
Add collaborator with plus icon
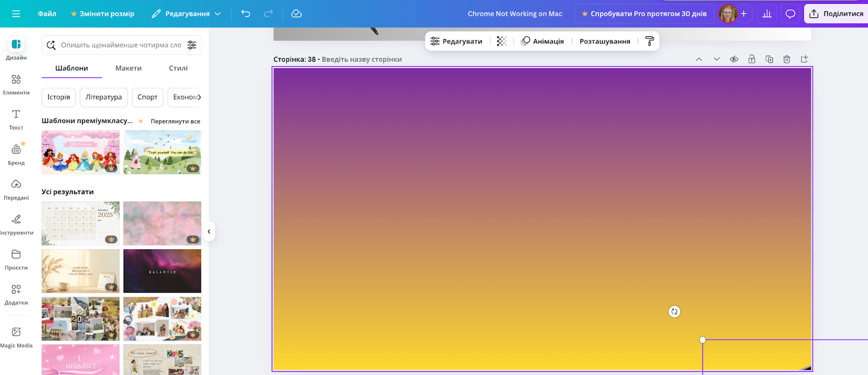(744, 14)
